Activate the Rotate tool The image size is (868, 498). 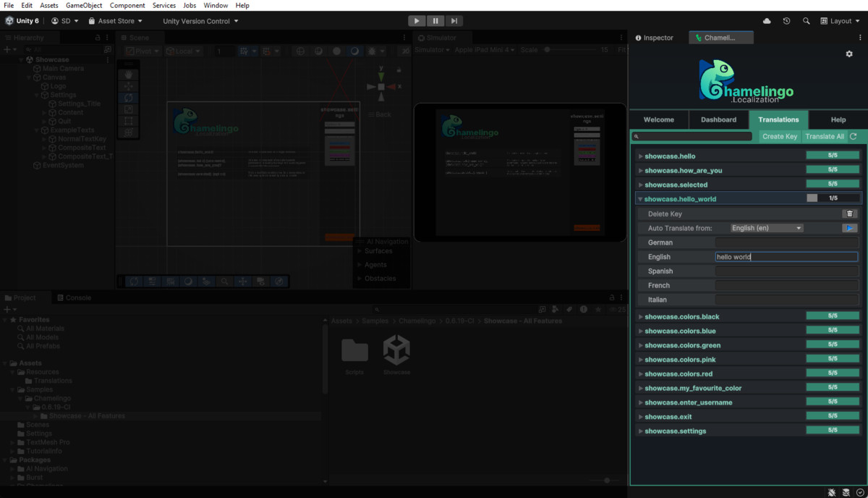pyautogui.click(x=128, y=97)
